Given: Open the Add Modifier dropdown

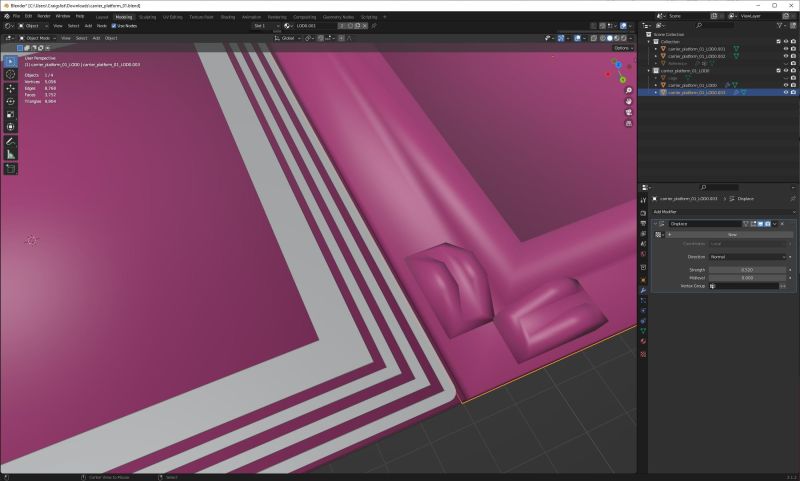Looking at the screenshot, I should (723, 212).
